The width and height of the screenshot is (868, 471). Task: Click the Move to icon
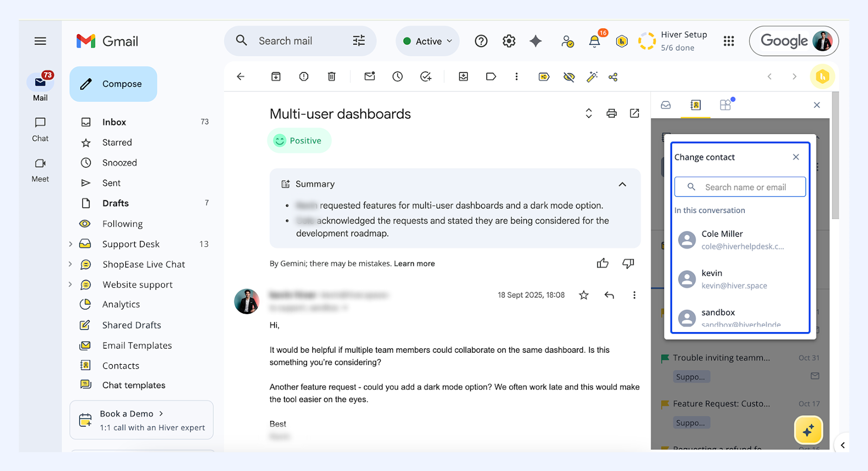point(463,77)
